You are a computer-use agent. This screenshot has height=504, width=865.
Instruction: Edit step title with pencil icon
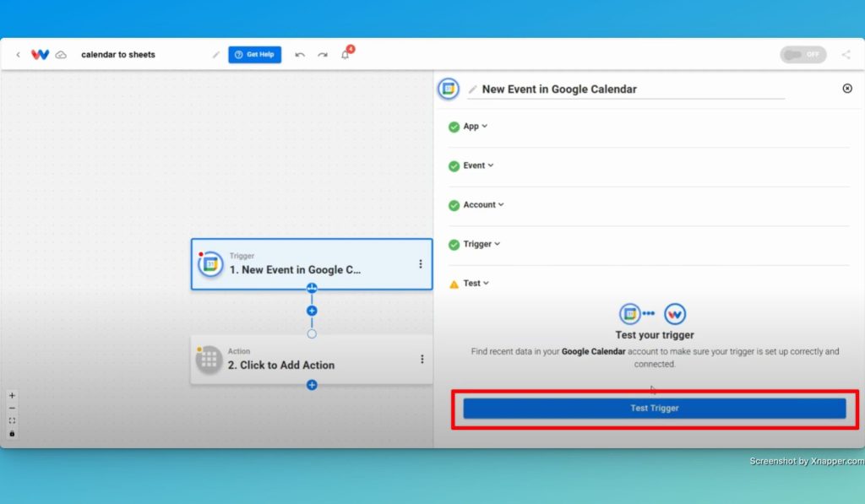coord(472,89)
